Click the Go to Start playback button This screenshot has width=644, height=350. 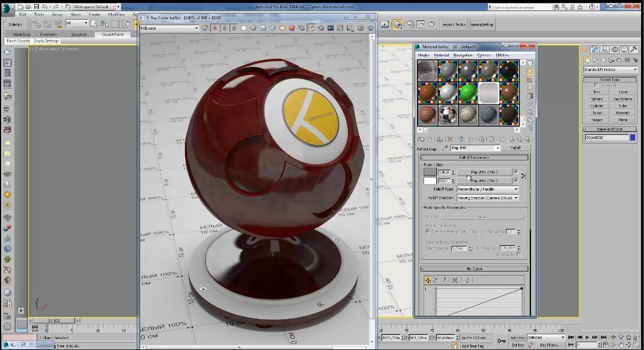click(x=571, y=337)
